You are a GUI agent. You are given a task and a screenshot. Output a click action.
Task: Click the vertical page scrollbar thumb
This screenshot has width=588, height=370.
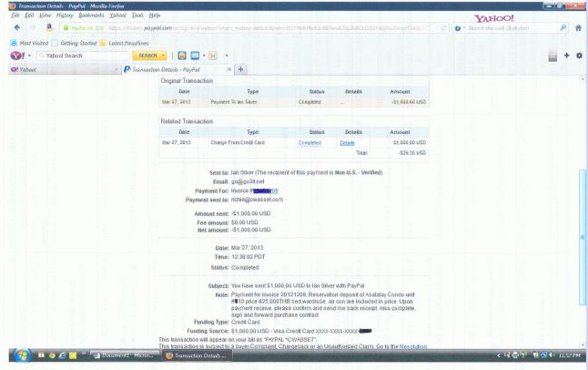click(583, 237)
